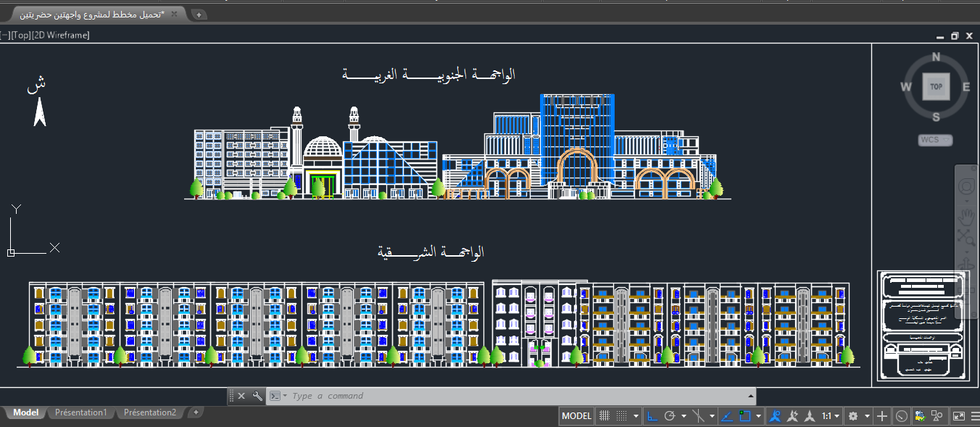Switch to the Présentation1 layout tab
The image size is (980, 427).
81,413
